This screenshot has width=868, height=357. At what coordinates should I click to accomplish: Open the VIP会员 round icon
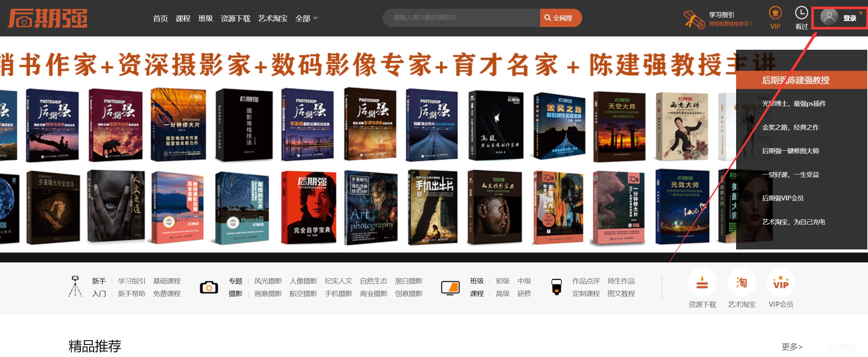[x=781, y=282]
